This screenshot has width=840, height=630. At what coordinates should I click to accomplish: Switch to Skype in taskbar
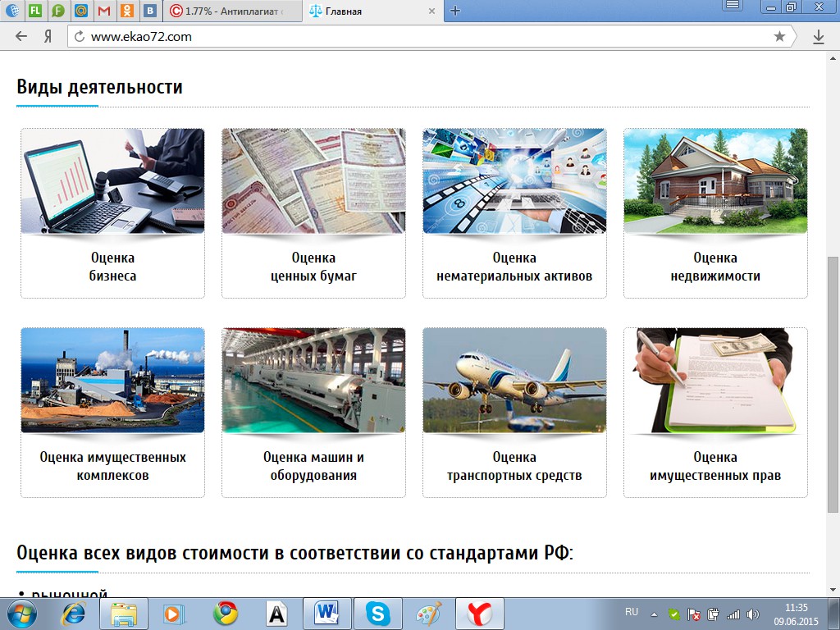pos(377,614)
